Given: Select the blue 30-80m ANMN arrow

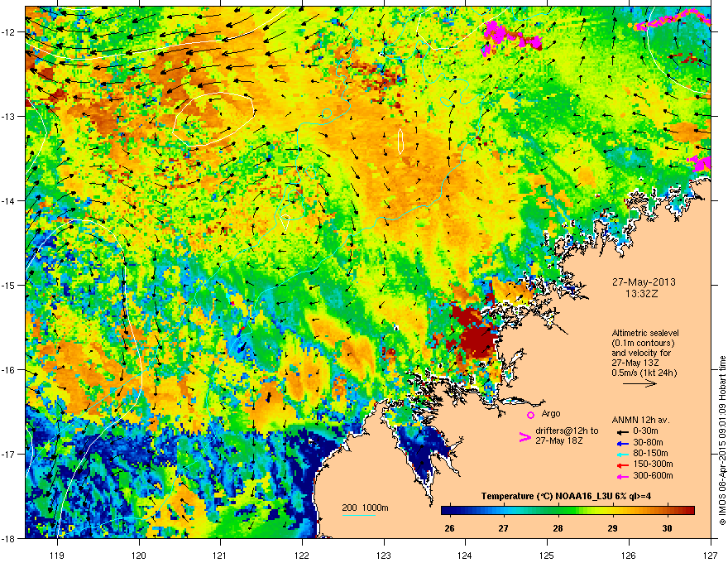Looking at the screenshot, I should pos(622,443).
